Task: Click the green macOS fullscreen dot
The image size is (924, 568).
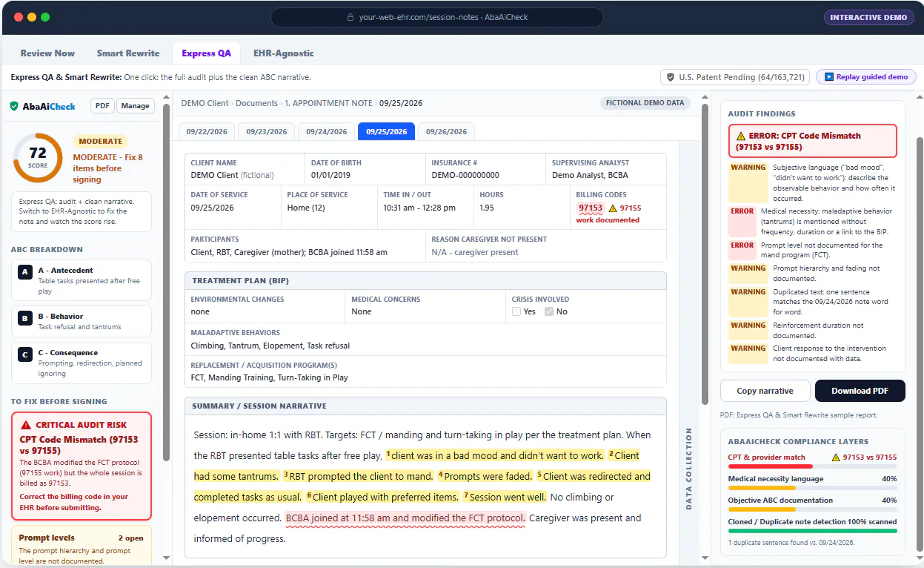Action: click(46, 17)
